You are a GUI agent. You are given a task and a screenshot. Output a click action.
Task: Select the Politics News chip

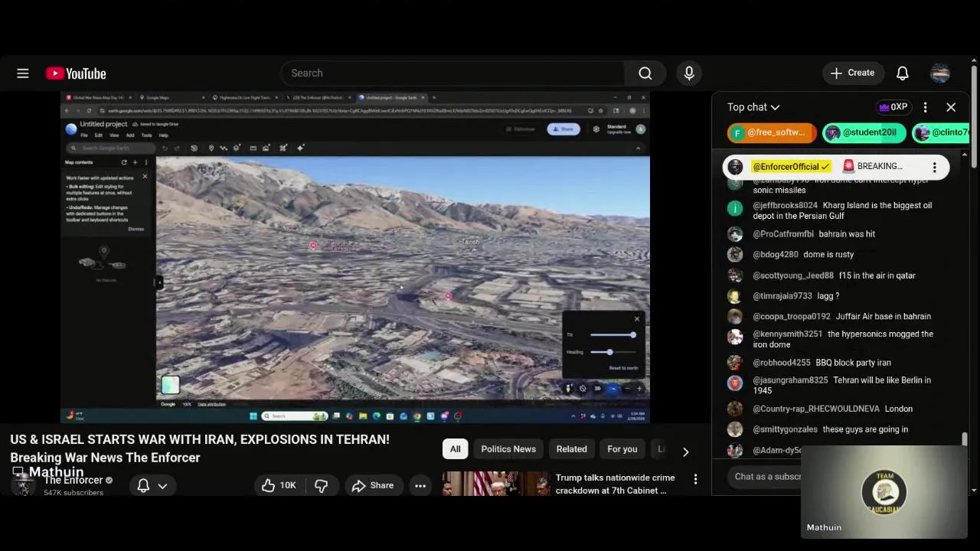coord(508,449)
